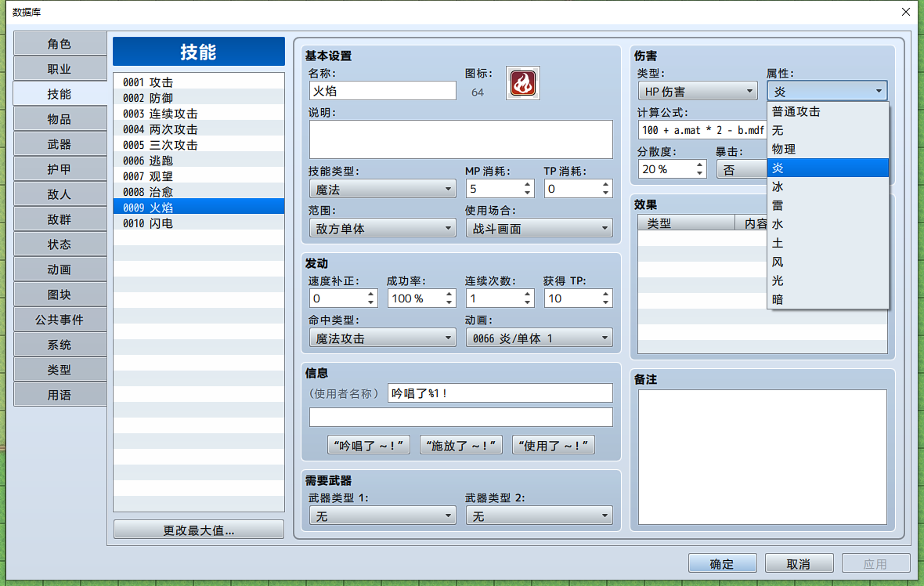The height and width of the screenshot is (586, 924).
Task: Confirm with the 确定 button
Action: (x=723, y=563)
